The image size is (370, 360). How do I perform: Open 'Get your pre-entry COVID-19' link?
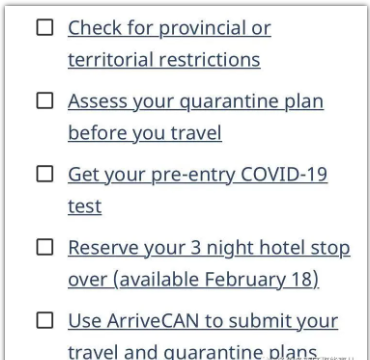coord(198,175)
